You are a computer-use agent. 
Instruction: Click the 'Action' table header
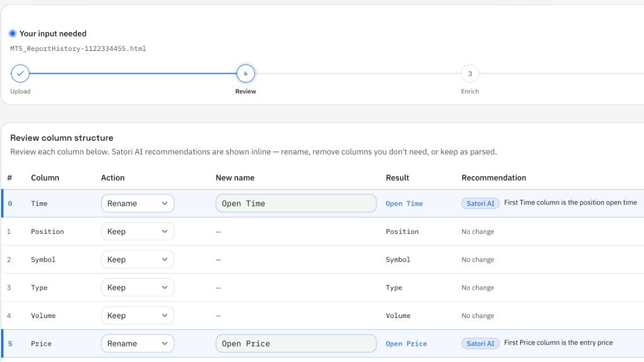[x=113, y=178]
